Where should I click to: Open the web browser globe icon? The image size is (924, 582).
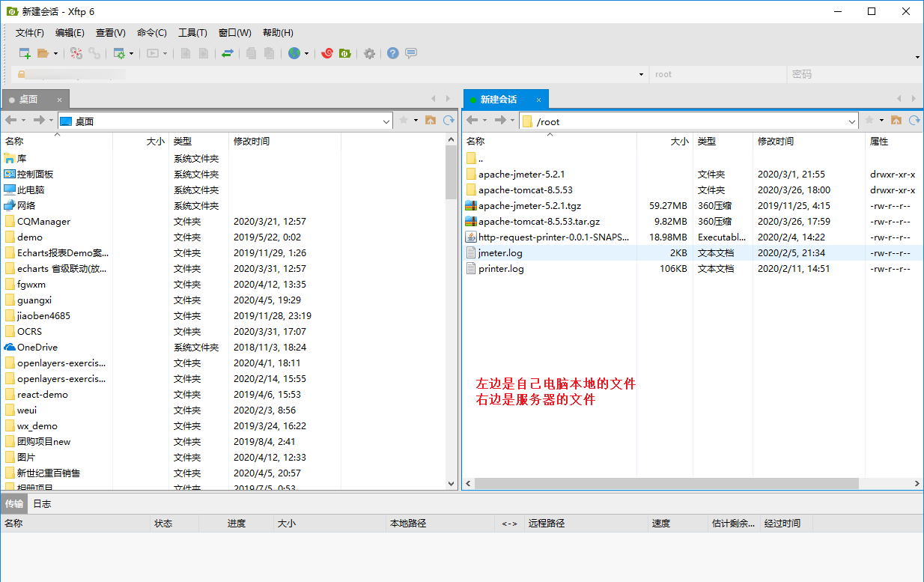pyautogui.click(x=293, y=53)
